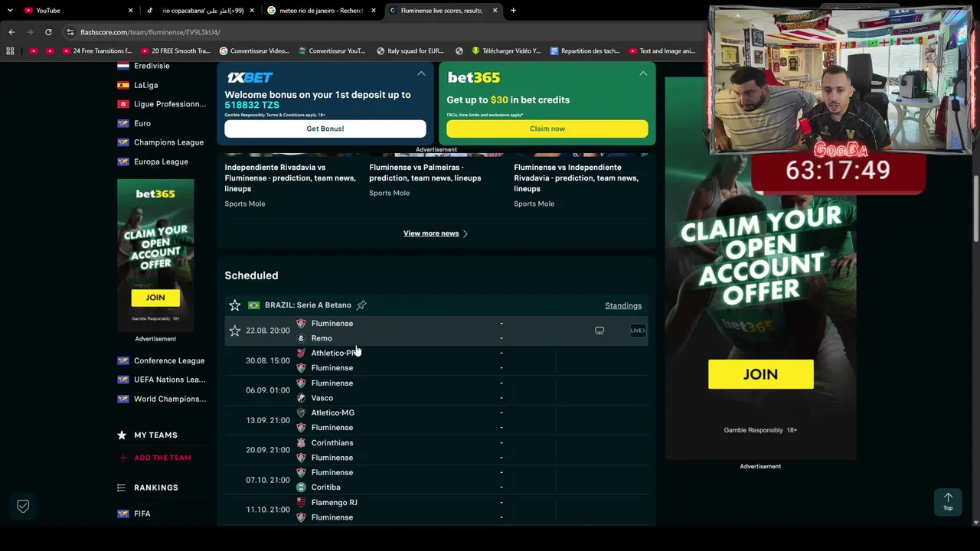Open a new browser tab
Viewport: 980px width, 551px height.
(513, 11)
